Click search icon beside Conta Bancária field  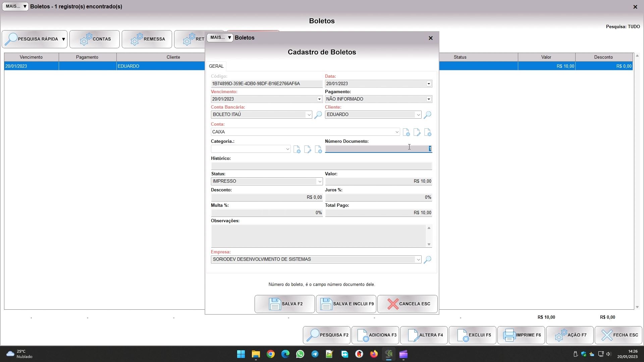click(318, 115)
